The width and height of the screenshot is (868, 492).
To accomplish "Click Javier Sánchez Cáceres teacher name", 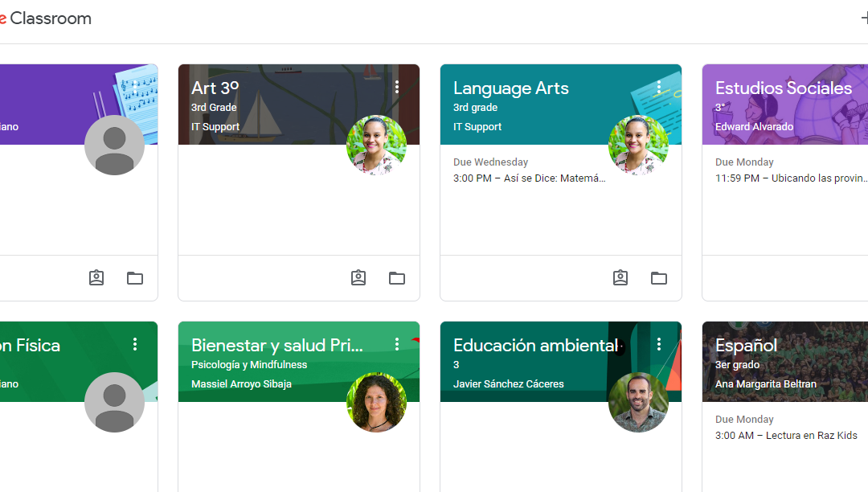I will pos(508,384).
